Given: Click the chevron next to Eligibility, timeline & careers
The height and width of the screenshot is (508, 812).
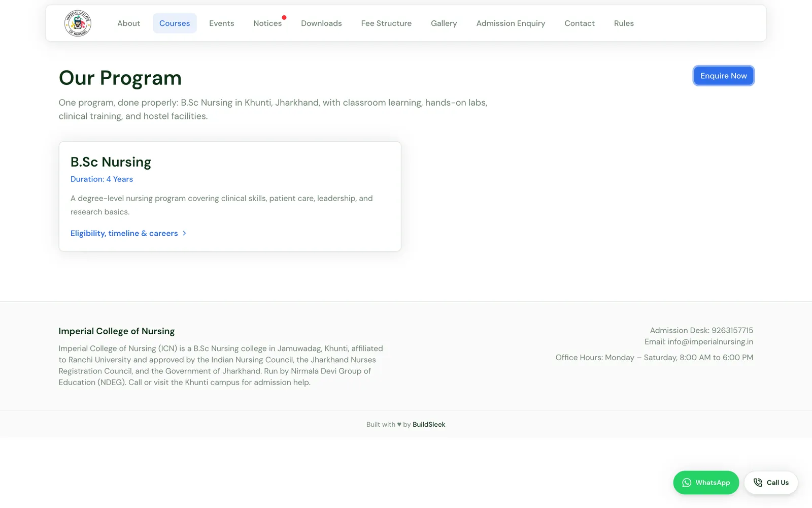Looking at the screenshot, I should 184,233.
